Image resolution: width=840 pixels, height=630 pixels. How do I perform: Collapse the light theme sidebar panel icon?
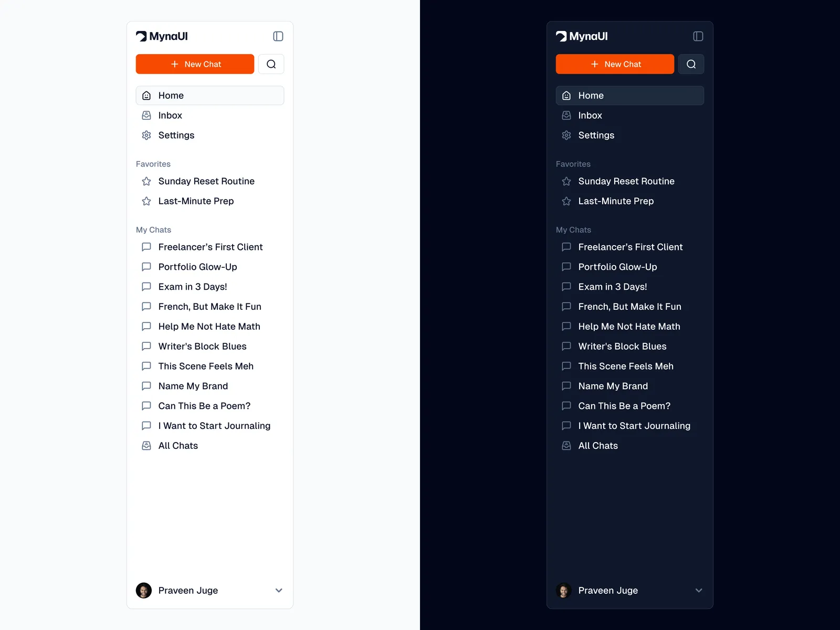coord(278,36)
